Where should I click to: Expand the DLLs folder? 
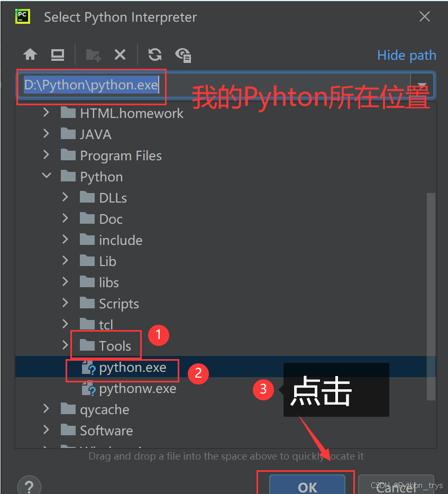[x=65, y=197]
